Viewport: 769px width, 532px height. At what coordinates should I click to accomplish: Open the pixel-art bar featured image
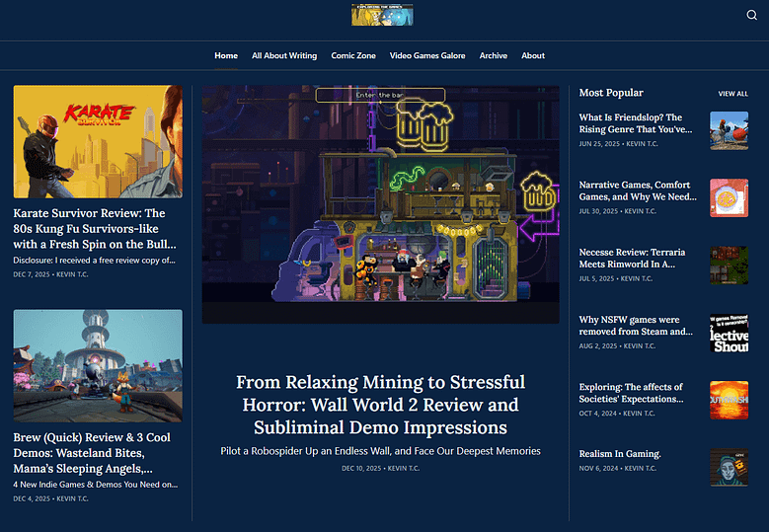pyautogui.click(x=381, y=204)
